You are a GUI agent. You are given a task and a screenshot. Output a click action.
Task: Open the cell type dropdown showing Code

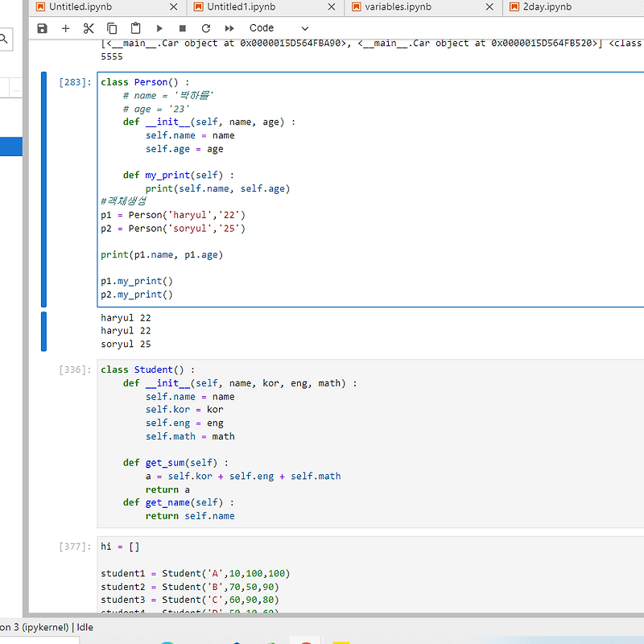[279, 28]
